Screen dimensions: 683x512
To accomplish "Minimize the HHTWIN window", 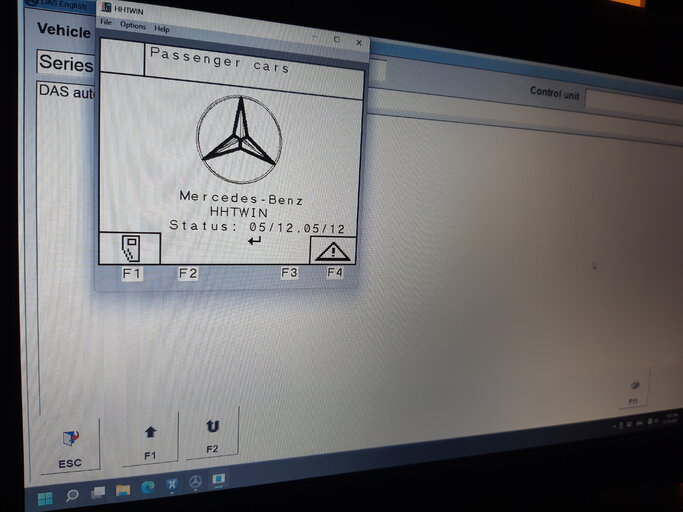I will coord(315,37).
